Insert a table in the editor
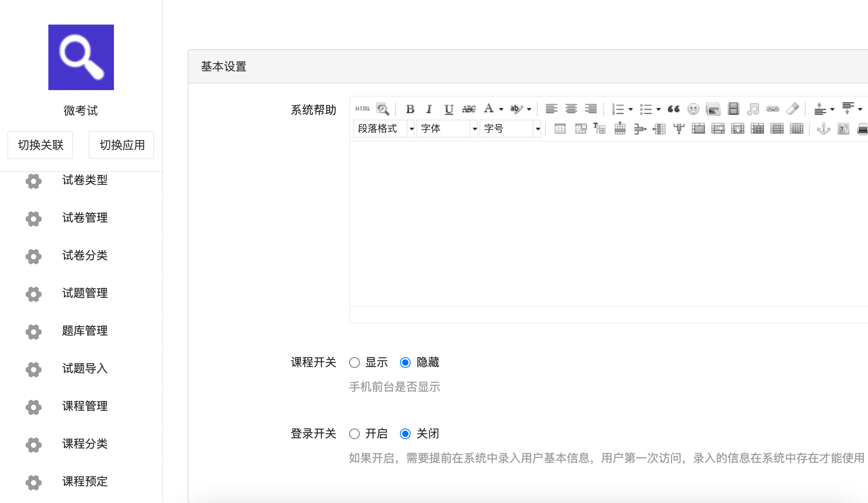The image size is (868, 503). click(560, 129)
